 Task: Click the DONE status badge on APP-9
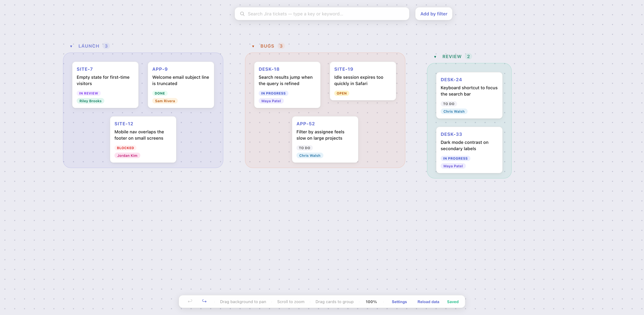click(x=160, y=93)
